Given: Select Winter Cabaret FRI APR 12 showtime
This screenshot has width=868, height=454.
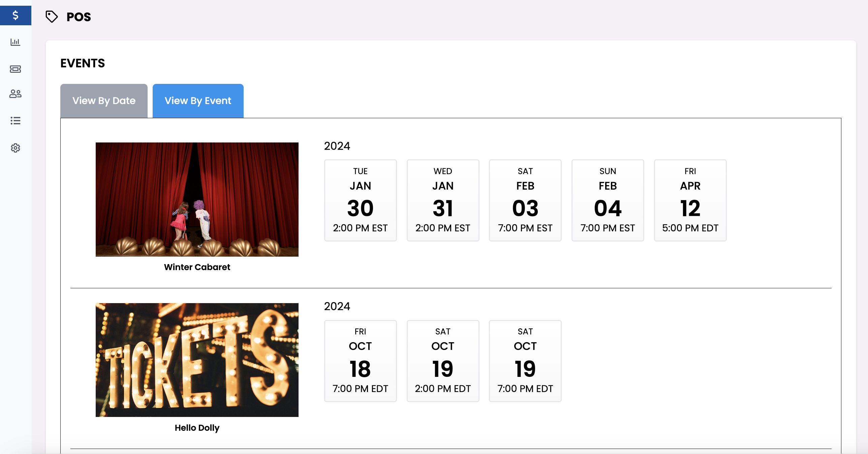Looking at the screenshot, I should click(x=690, y=200).
